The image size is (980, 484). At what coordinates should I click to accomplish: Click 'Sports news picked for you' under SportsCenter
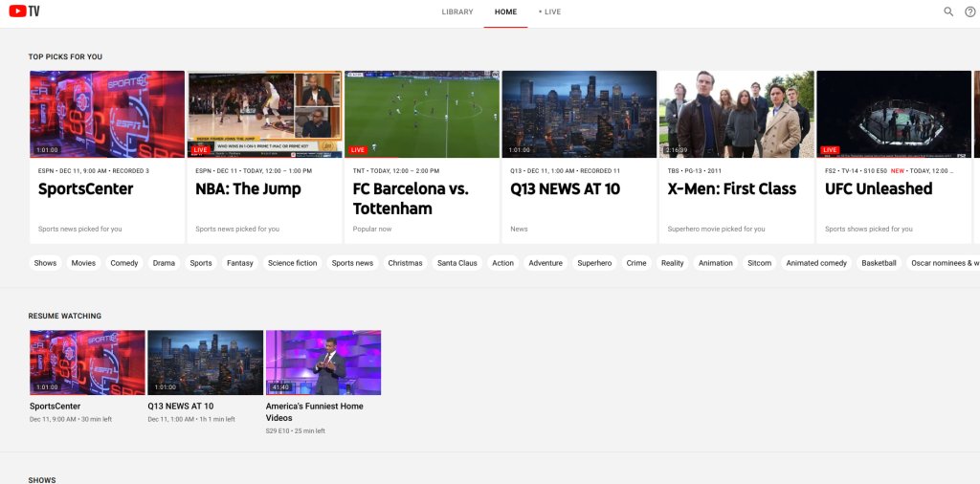click(80, 230)
